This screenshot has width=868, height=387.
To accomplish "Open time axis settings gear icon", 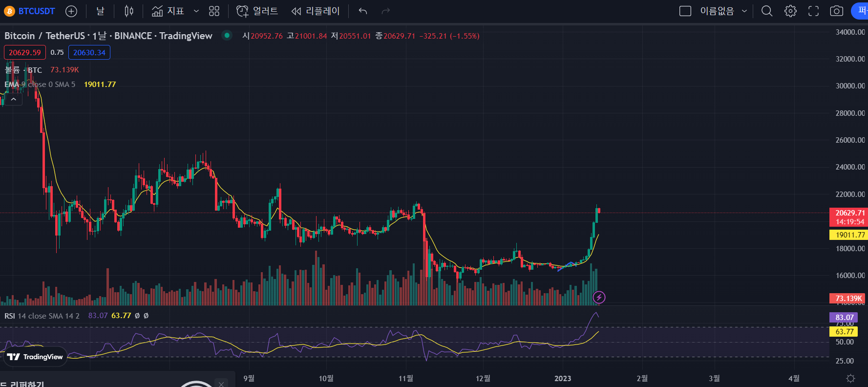I will (850, 379).
